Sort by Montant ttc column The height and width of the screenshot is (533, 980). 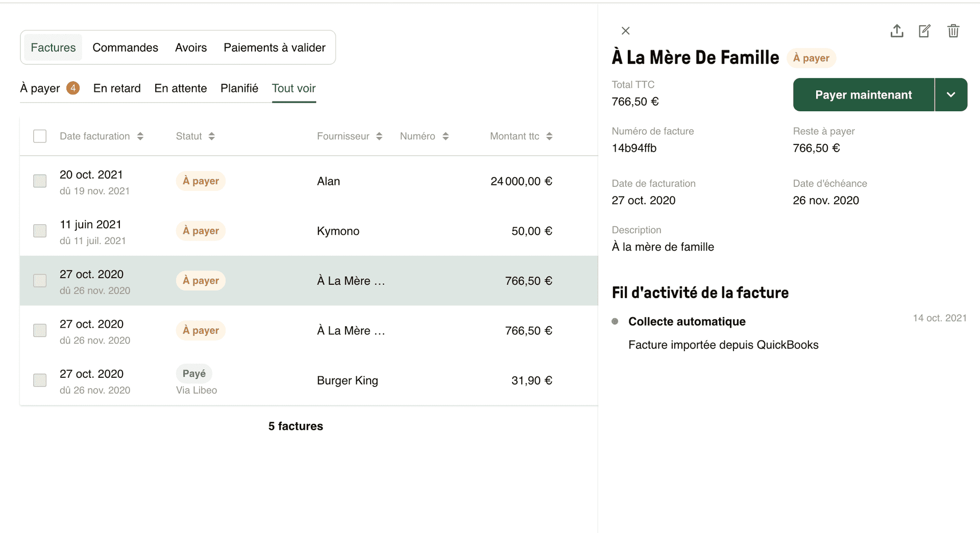(549, 136)
